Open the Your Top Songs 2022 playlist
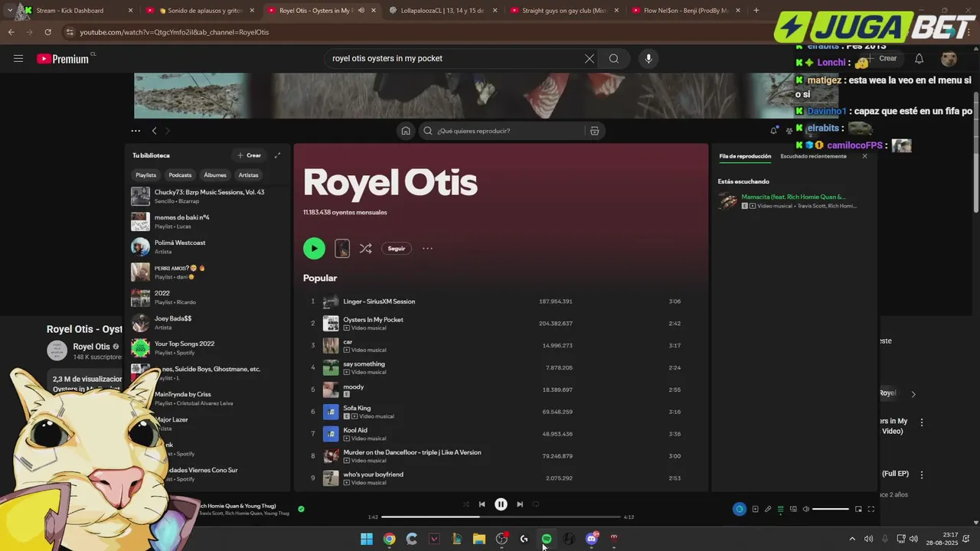The image size is (980, 551). pos(207,347)
